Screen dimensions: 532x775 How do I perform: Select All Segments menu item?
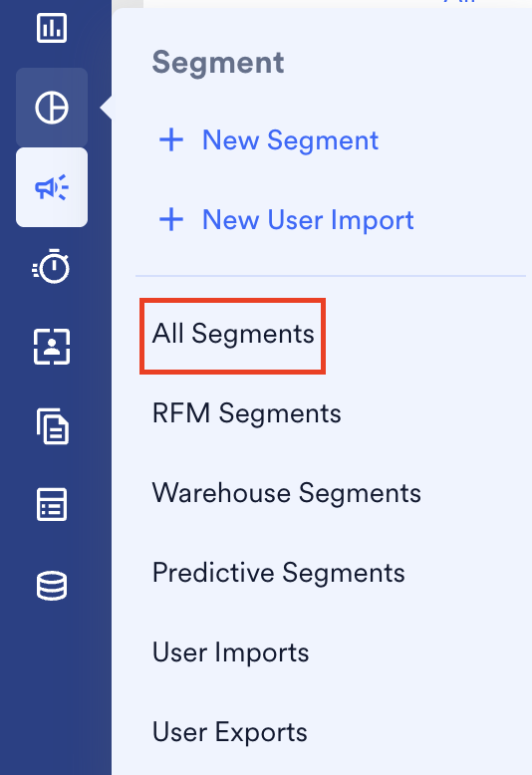point(233,334)
